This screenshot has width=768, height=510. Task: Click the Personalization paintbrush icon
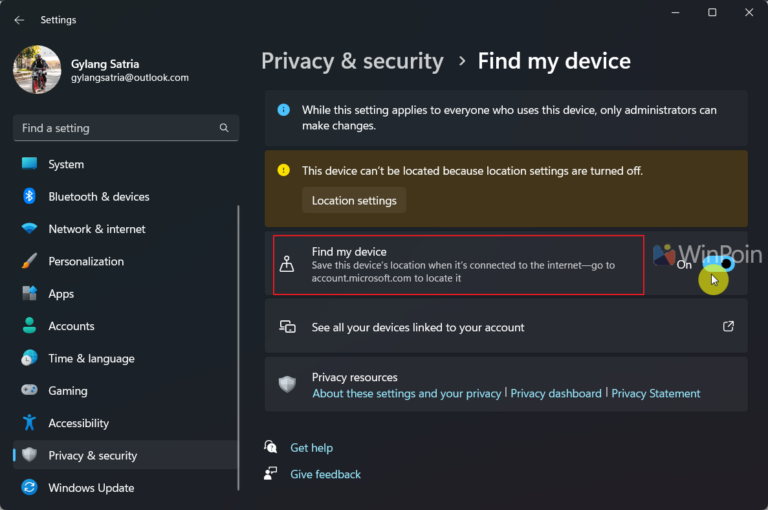coord(29,261)
